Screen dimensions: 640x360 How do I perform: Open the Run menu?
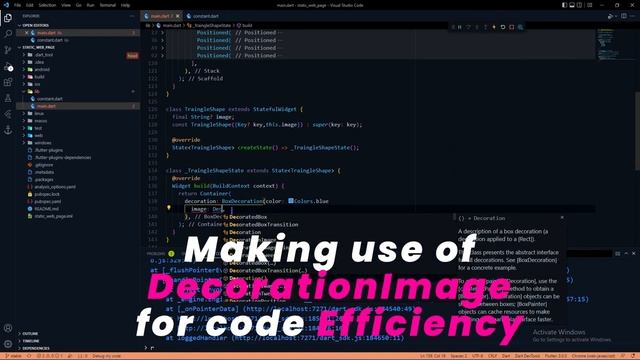tap(91, 5)
